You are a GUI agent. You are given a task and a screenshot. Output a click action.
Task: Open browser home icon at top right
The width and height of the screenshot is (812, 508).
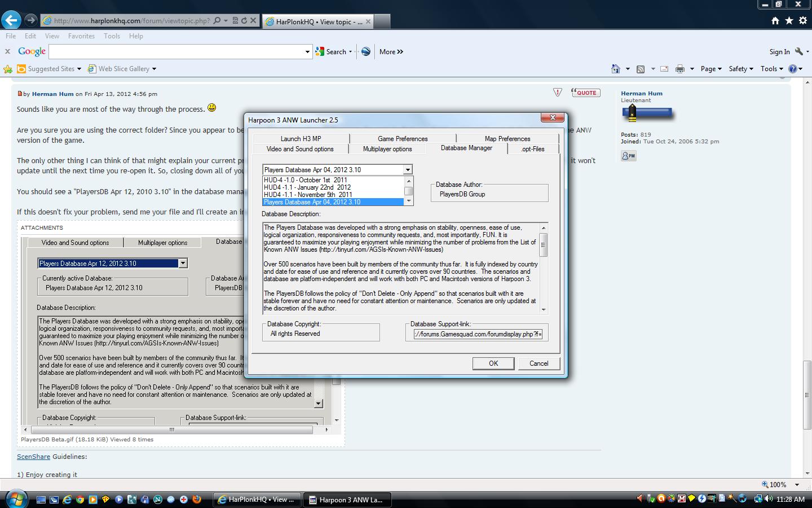click(775, 21)
